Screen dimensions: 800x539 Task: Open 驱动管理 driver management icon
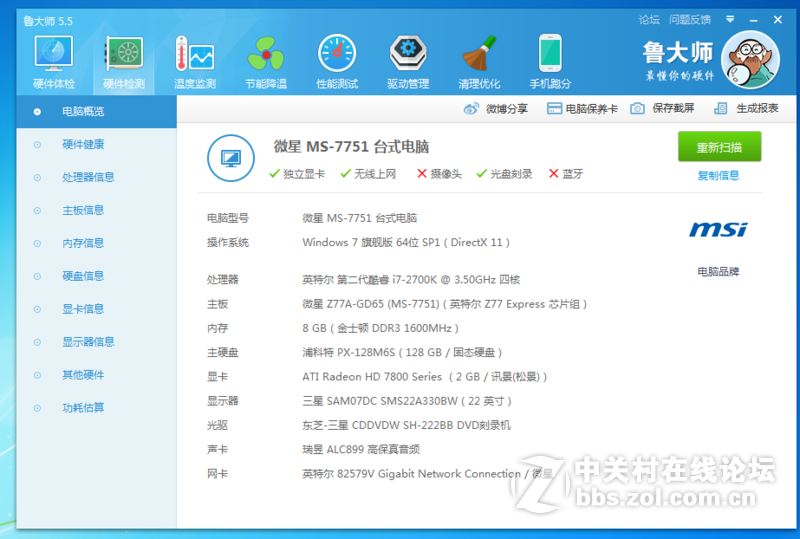(408, 54)
